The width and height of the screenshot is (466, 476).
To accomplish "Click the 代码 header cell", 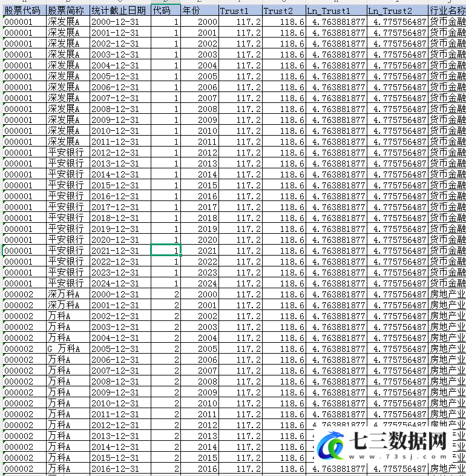I will tap(166, 11).
